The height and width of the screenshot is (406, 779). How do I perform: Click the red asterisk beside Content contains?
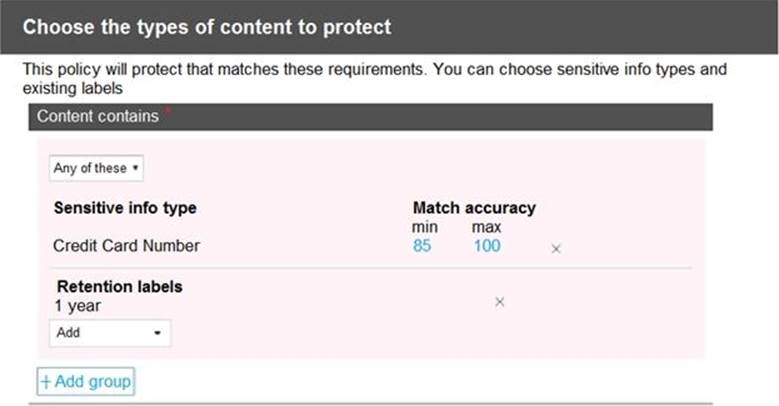[167, 111]
